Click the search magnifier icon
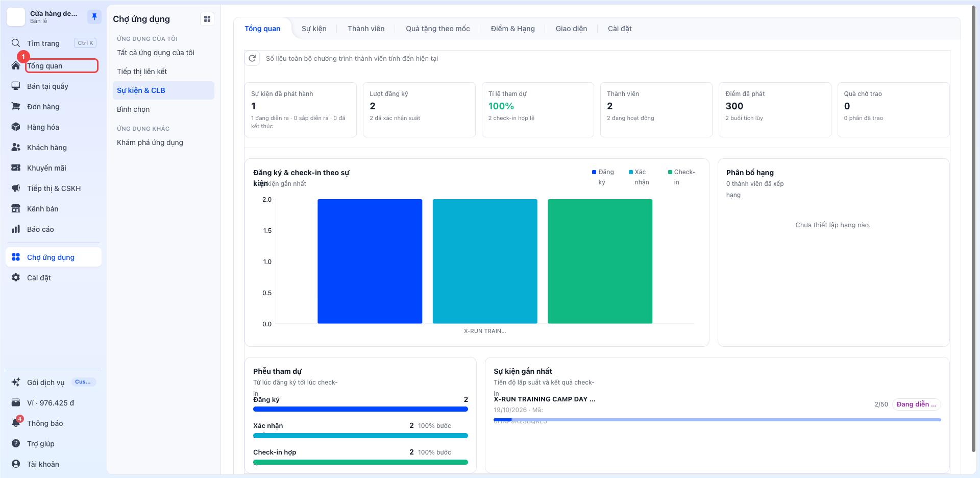The width and height of the screenshot is (980, 478). click(16, 43)
